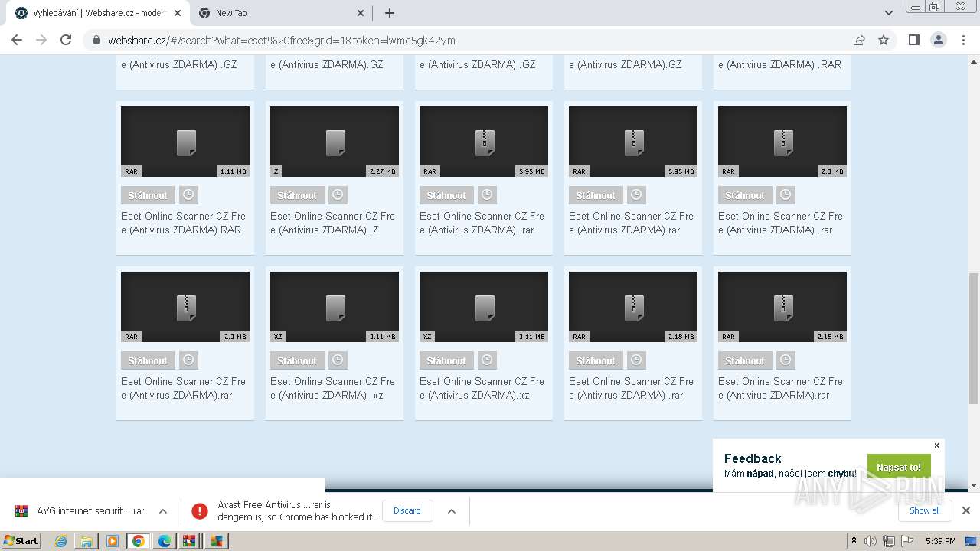Open WinRAR from the taskbar
The height and width of the screenshot is (551, 980).
[x=189, y=541]
